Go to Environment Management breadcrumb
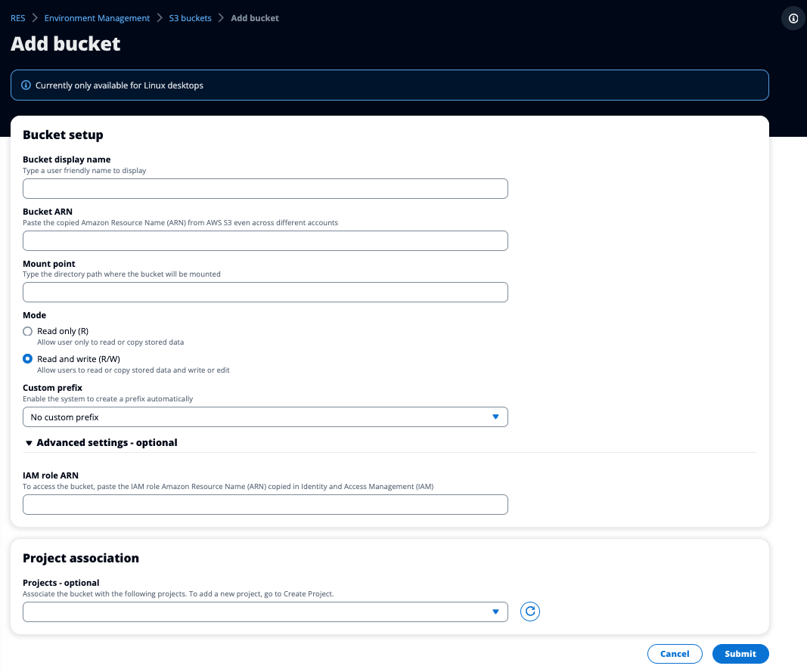 click(x=97, y=17)
